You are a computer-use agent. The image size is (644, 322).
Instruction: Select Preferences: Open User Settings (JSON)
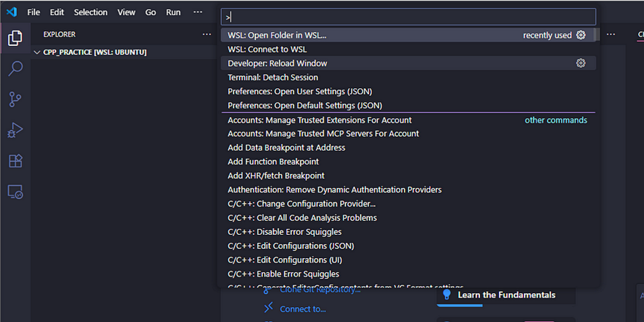(x=408, y=91)
